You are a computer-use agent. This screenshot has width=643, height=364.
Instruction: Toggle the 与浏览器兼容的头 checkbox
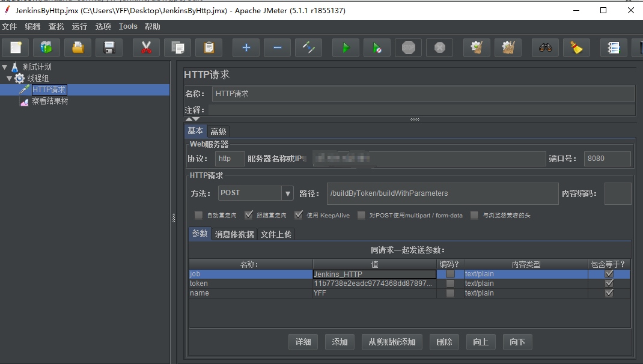pos(475,215)
